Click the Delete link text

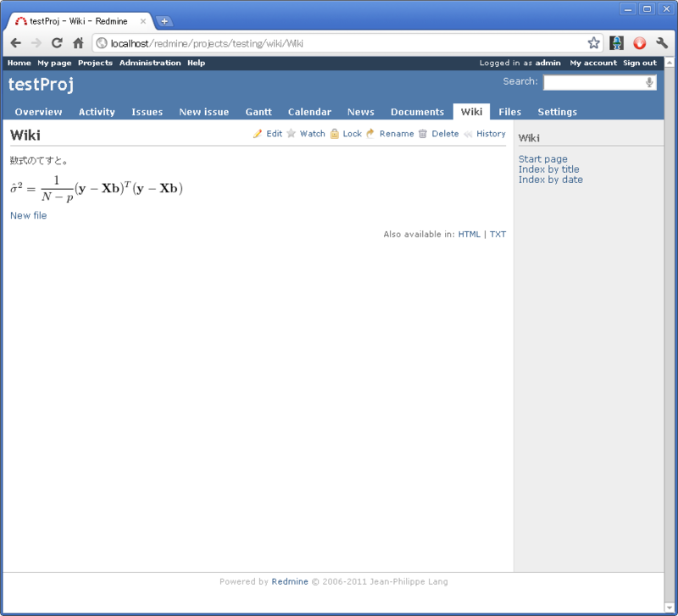pyautogui.click(x=445, y=134)
